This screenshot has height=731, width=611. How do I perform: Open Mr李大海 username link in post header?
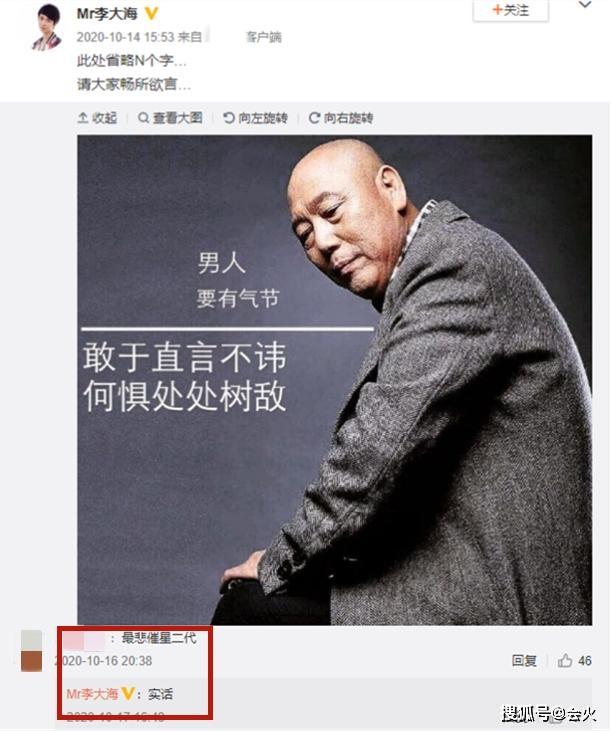(x=108, y=14)
